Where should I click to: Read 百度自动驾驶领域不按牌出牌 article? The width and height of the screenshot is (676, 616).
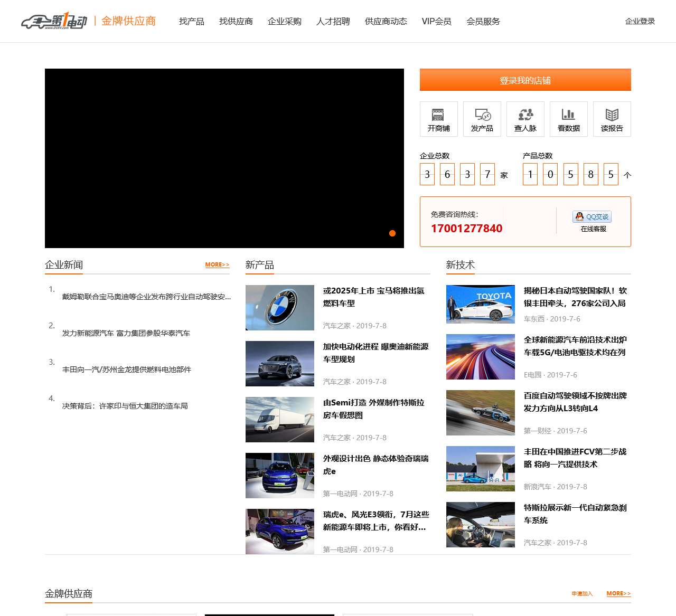(576, 402)
